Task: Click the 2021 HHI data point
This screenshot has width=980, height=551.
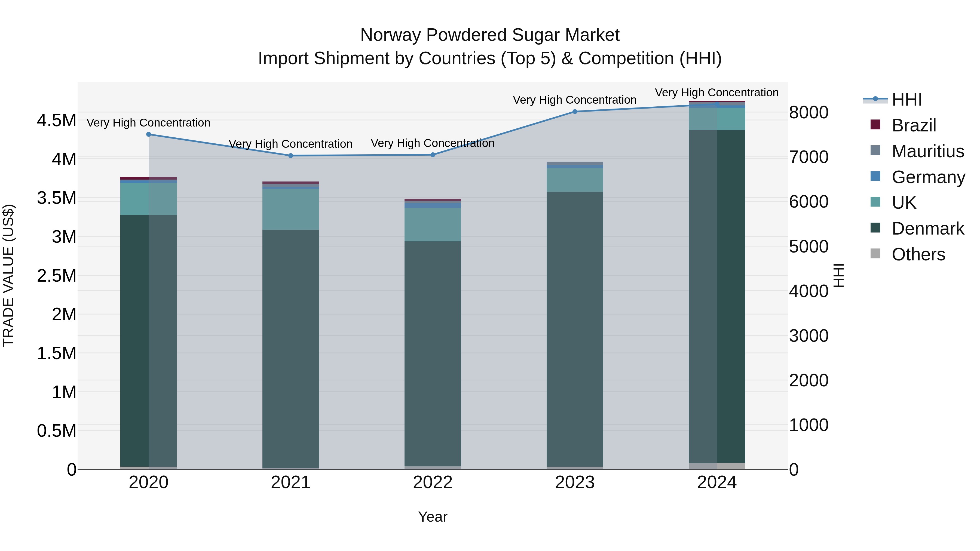Action: tap(291, 156)
